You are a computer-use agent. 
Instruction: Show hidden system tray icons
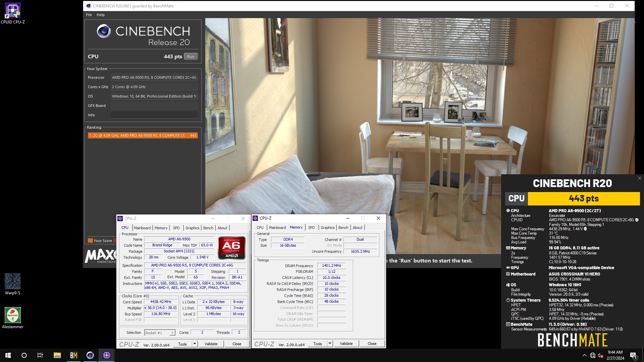click(584, 355)
